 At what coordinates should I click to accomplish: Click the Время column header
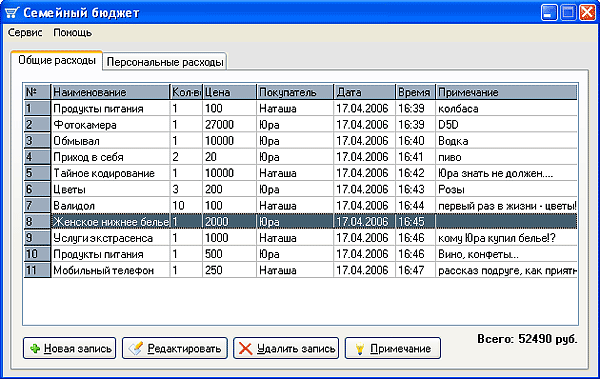[416, 92]
